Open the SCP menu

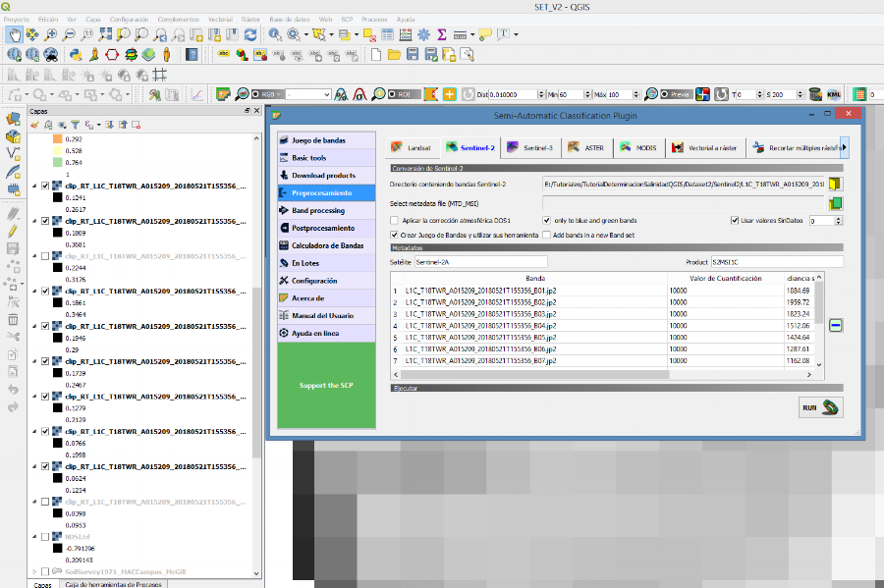coord(347,20)
